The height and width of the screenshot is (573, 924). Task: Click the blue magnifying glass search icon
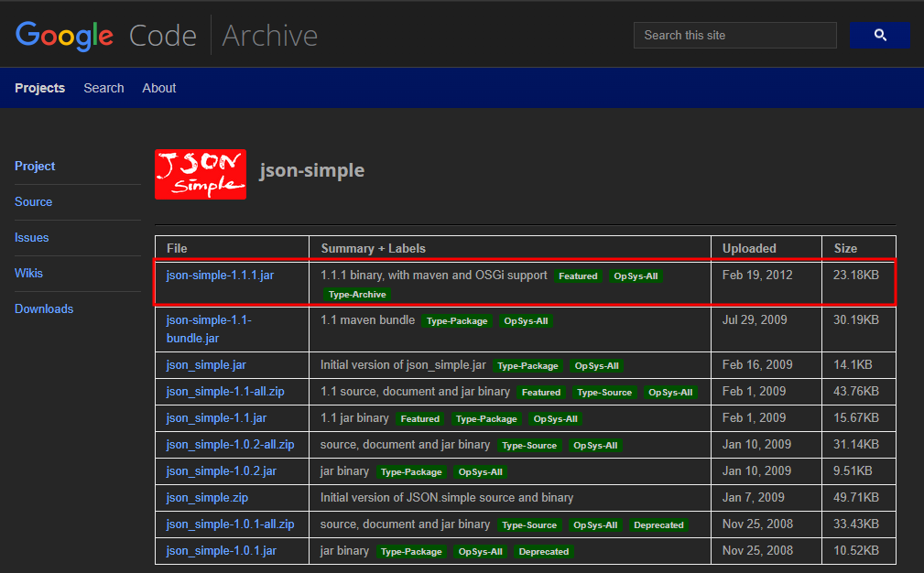[x=878, y=35]
